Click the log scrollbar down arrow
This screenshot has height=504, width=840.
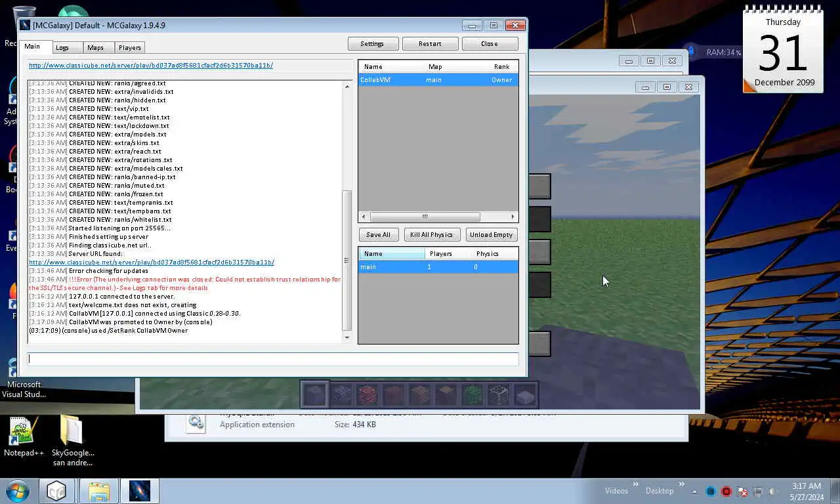pos(347,337)
